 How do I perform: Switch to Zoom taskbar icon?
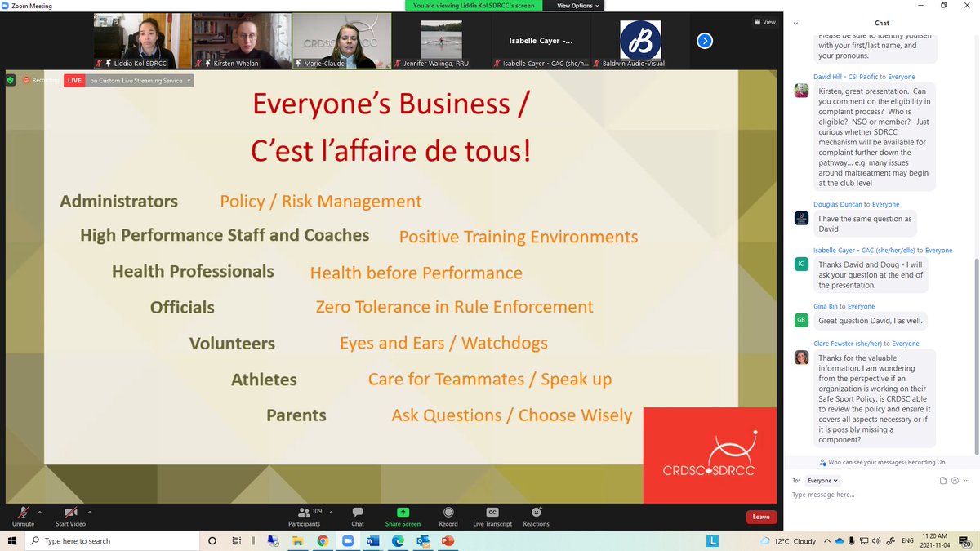pos(347,540)
